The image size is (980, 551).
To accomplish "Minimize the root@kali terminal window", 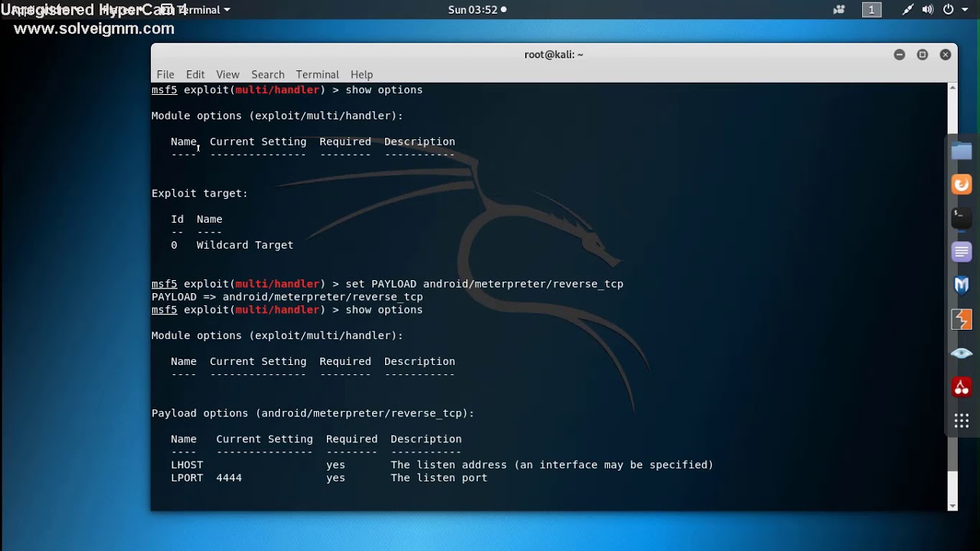I will 900,54.
